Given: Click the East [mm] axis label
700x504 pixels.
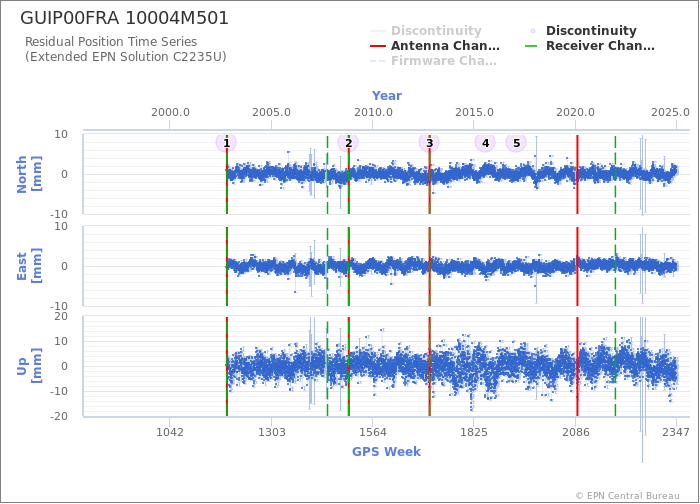Looking at the screenshot, I should point(29,266).
